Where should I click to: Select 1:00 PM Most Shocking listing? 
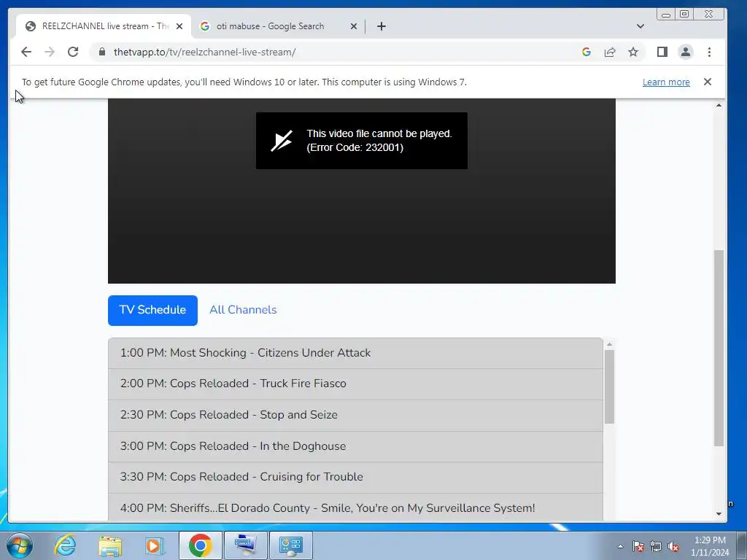coord(355,353)
